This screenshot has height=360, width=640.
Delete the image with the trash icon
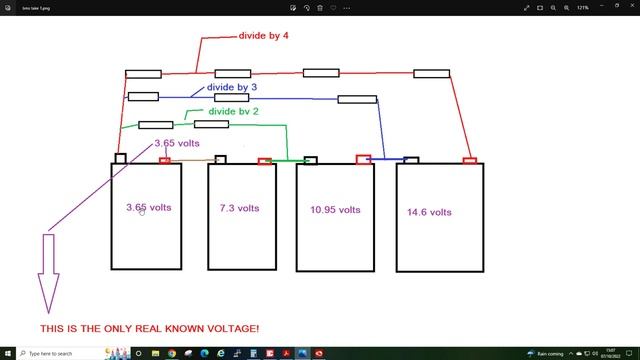coord(320,8)
